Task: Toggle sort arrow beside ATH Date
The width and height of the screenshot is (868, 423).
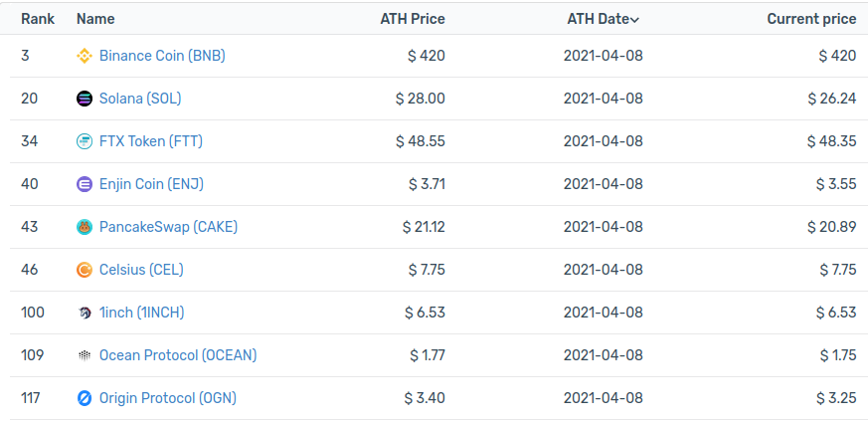Action: pyautogui.click(x=635, y=20)
